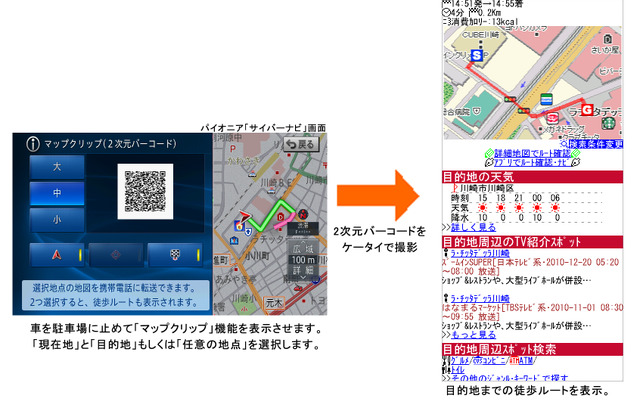Screen dimensions: 640x400
Task: Tap the blue S start marker on phone map
Action: click(476, 56)
